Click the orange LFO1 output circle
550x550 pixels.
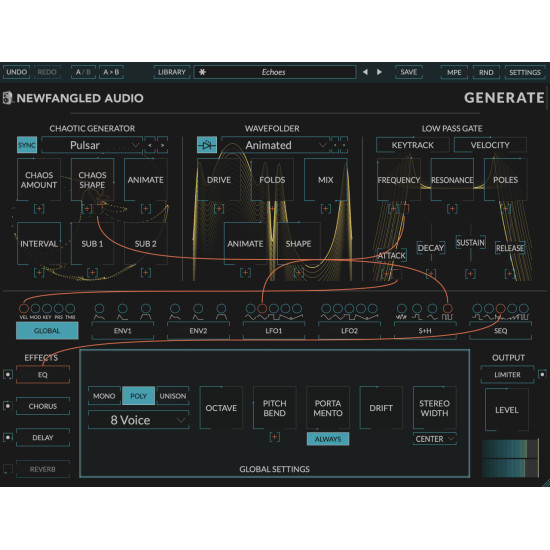tap(262, 308)
